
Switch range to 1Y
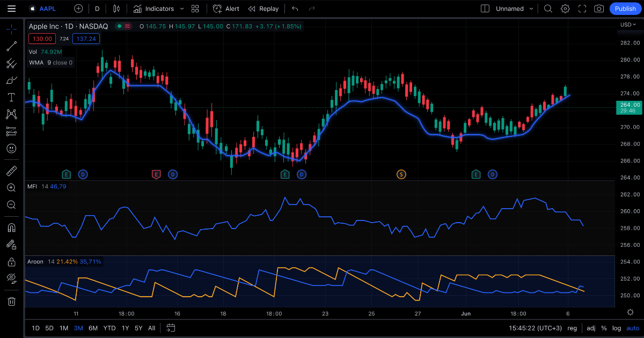(x=125, y=328)
